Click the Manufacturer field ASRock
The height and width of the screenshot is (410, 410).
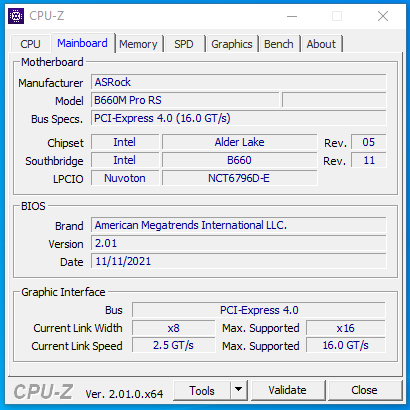pyautogui.click(x=239, y=82)
